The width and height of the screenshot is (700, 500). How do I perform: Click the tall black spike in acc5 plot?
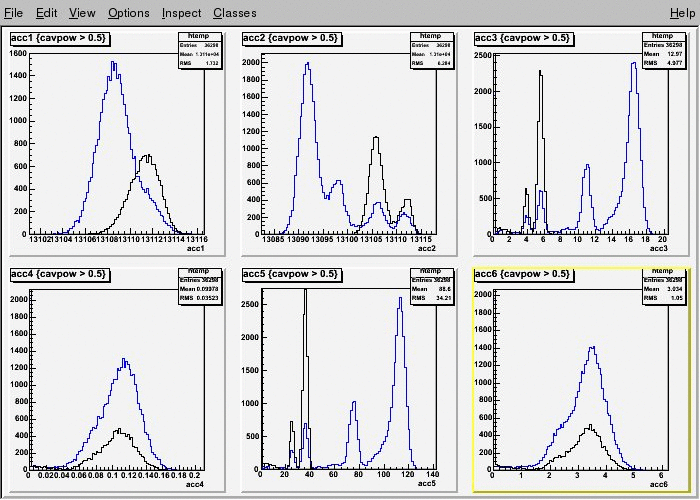tap(305, 291)
